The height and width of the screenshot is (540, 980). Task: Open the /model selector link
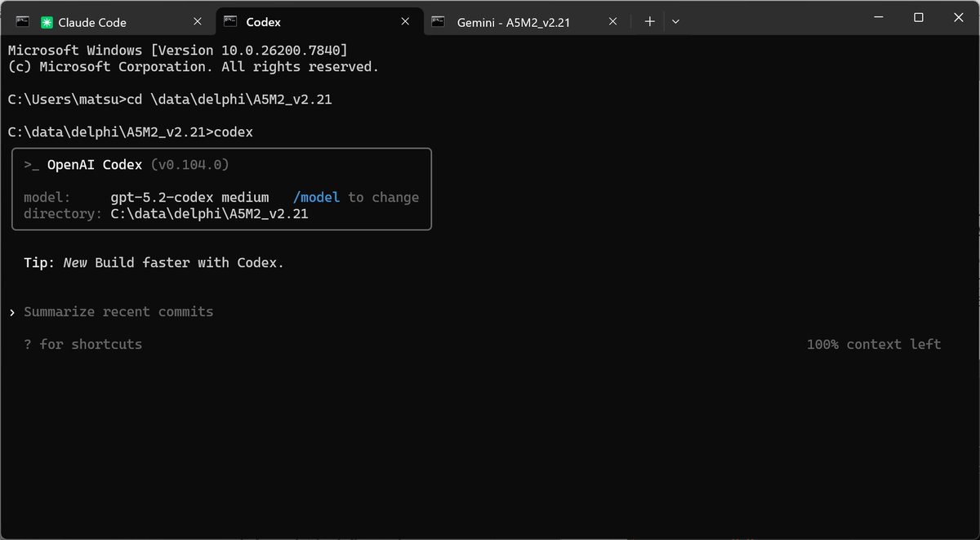pos(317,197)
